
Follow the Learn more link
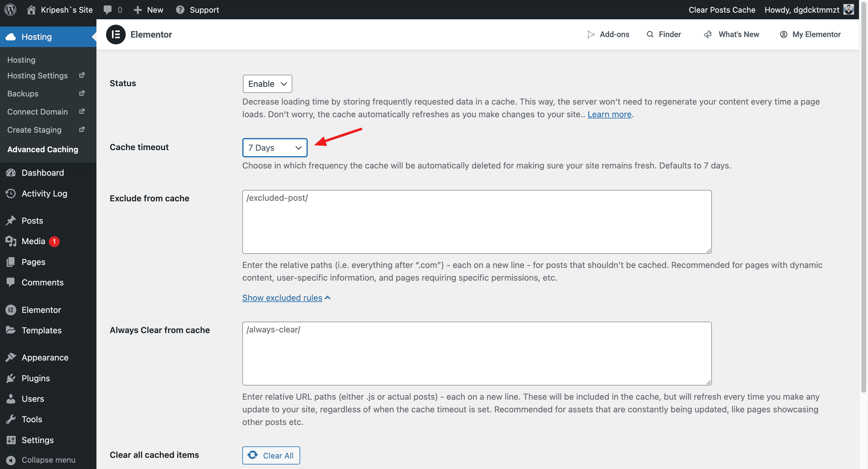(x=609, y=114)
